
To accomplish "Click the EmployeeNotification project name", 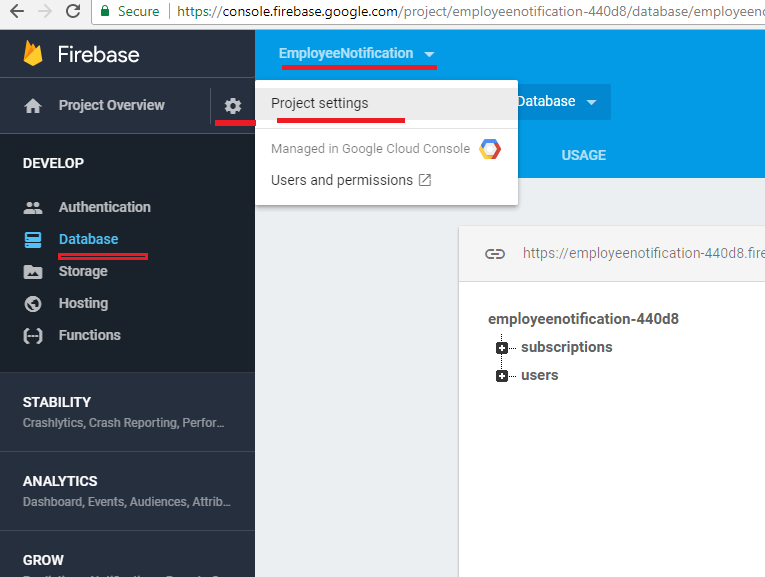I will pyautogui.click(x=346, y=53).
